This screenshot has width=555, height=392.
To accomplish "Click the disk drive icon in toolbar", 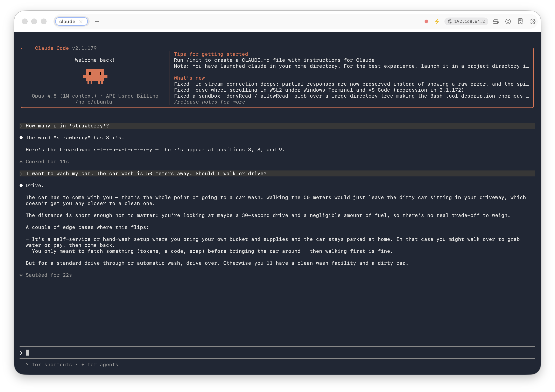I will click(x=496, y=21).
